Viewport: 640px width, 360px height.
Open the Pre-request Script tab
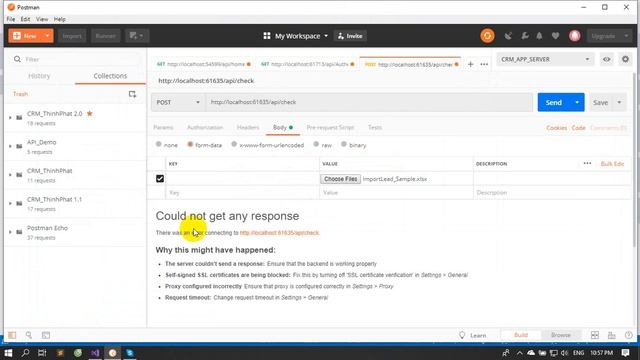click(x=330, y=127)
